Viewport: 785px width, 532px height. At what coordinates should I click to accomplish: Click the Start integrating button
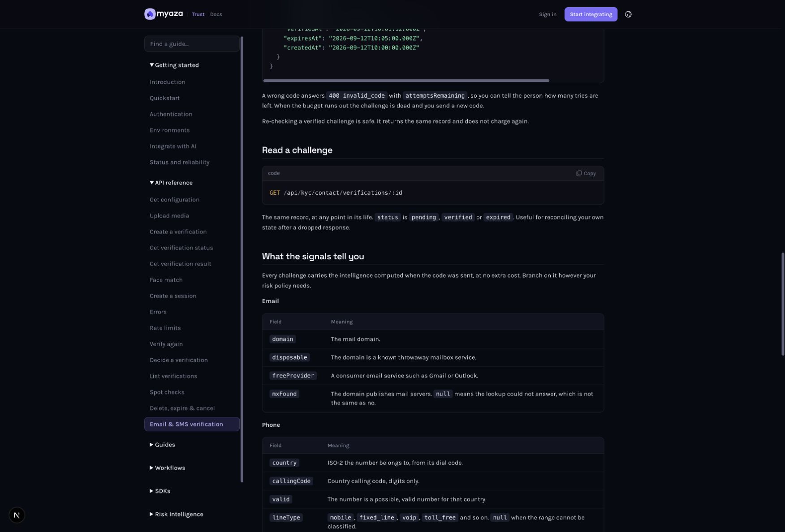(591, 14)
